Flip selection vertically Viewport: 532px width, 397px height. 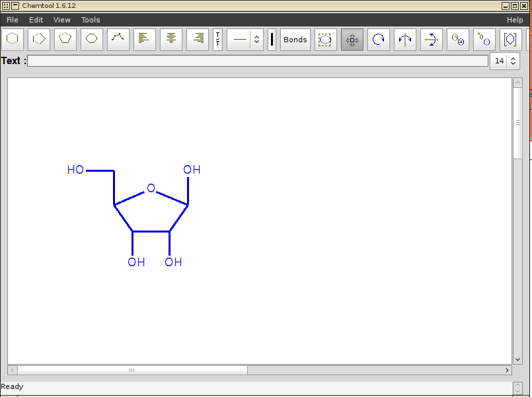432,40
